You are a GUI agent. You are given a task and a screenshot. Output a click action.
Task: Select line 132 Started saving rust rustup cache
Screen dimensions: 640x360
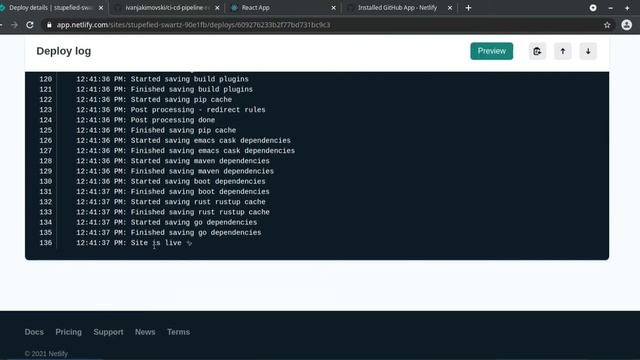171,202
